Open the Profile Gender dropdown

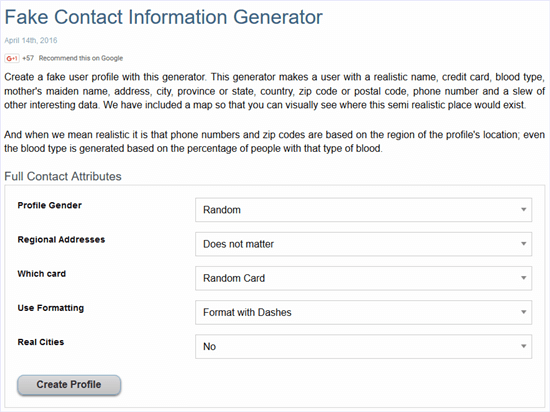[x=363, y=210]
